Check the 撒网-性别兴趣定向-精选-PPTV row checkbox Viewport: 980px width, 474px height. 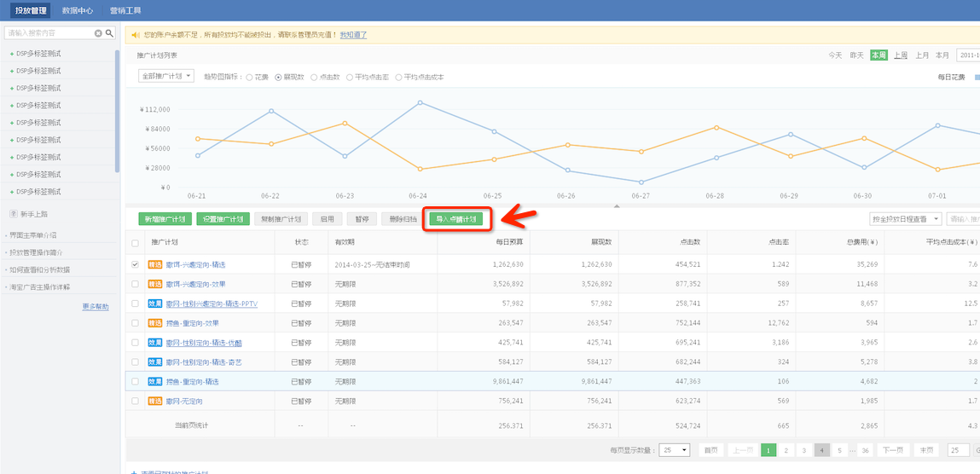135,304
